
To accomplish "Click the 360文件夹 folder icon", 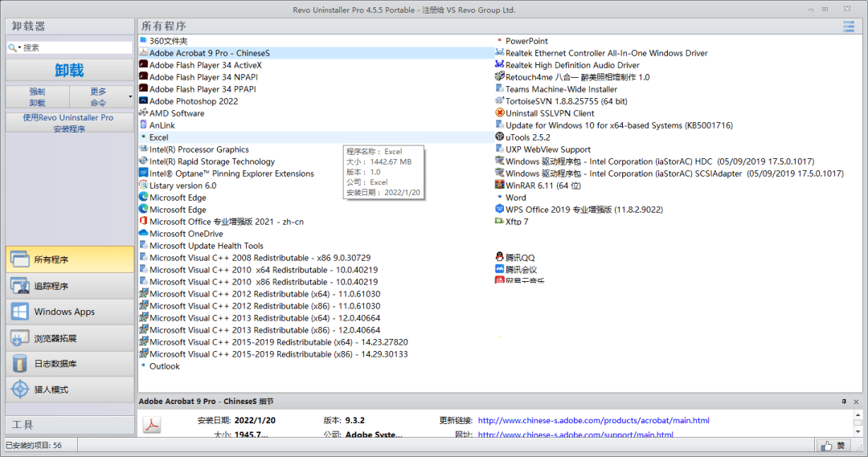I will tap(143, 40).
